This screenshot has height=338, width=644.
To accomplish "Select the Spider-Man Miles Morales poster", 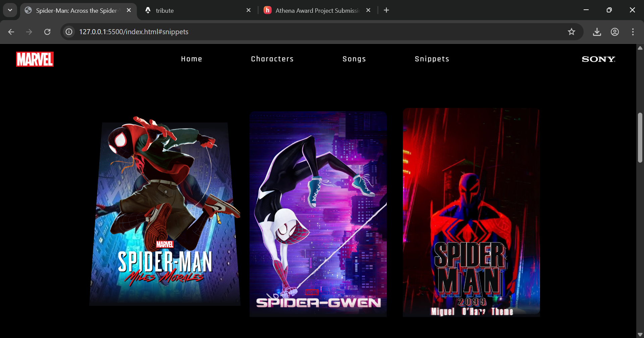I will click(x=165, y=211).
